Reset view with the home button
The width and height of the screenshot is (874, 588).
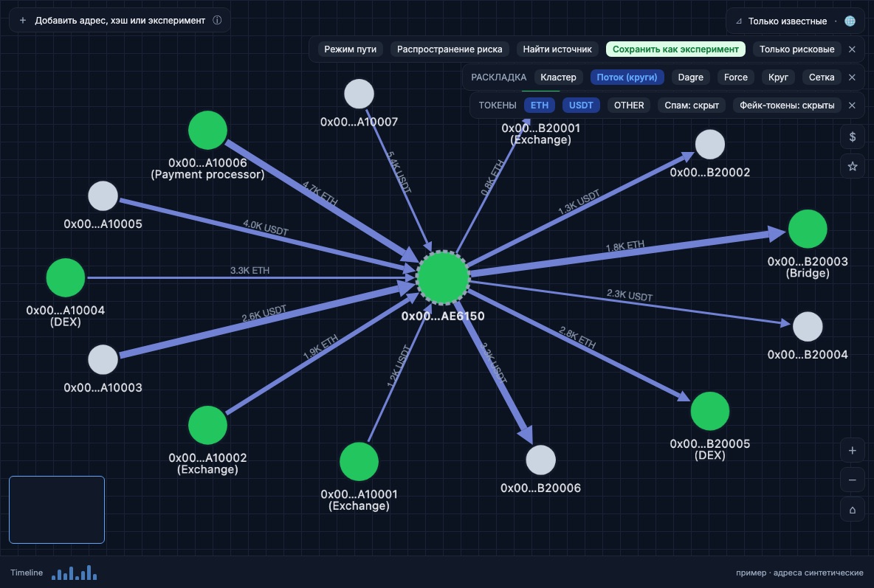pyautogui.click(x=853, y=510)
